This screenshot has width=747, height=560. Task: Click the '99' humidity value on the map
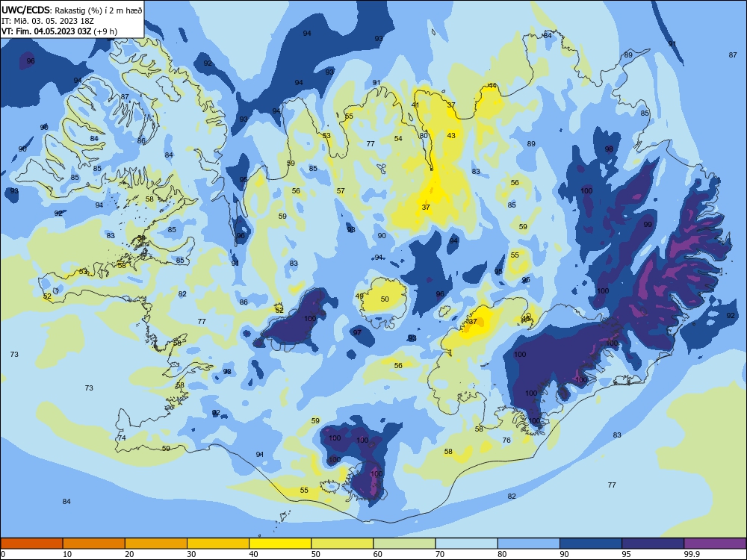648,224
